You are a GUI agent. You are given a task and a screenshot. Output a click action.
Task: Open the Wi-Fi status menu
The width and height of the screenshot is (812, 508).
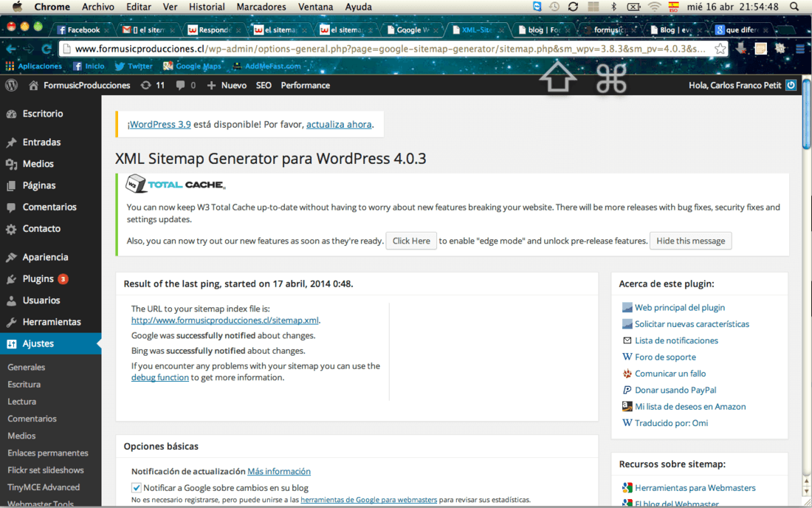click(x=655, y=7)
